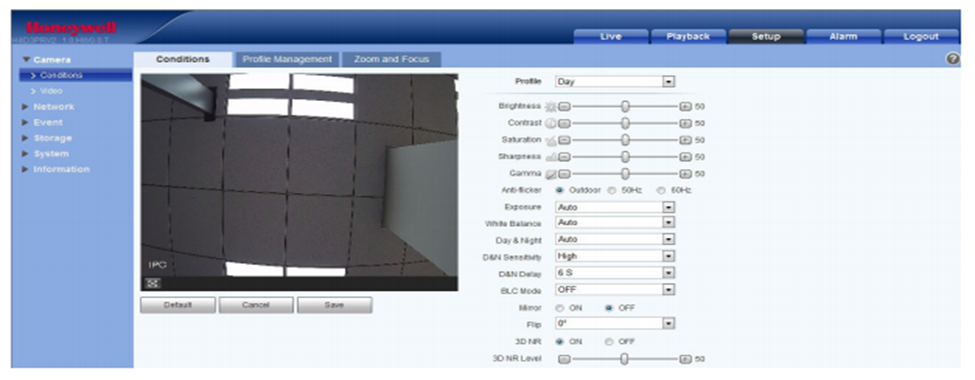Decrease Gamma with the minus button
Viewport: 975px width, 380px height.
coord(563,174)
